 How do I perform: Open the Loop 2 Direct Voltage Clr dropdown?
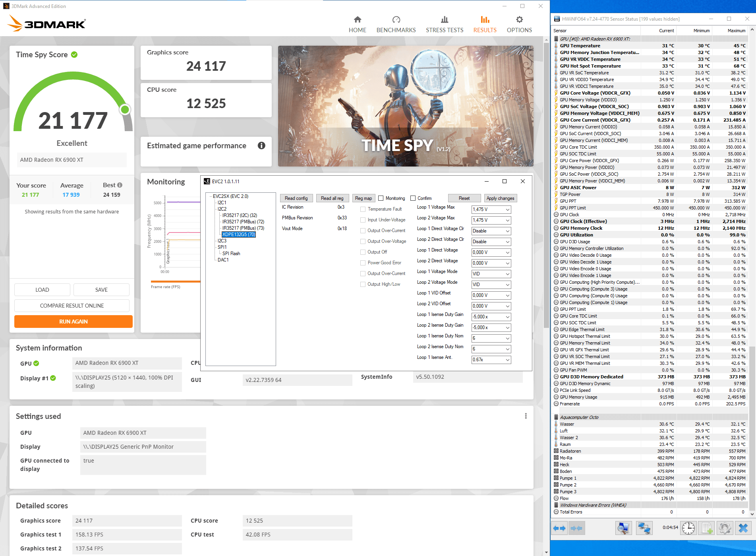[x=491, y=242]
